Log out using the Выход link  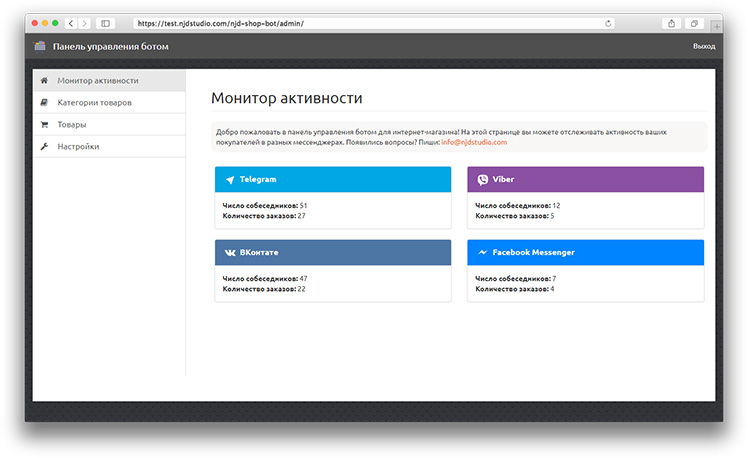(704, 46)
